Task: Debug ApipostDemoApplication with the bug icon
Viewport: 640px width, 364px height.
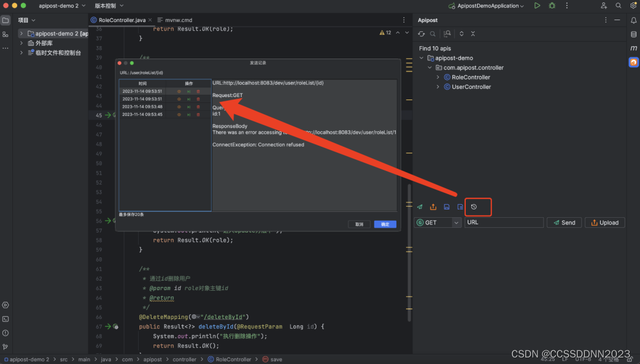Action: pyautogui.click(x=552, y=6)
